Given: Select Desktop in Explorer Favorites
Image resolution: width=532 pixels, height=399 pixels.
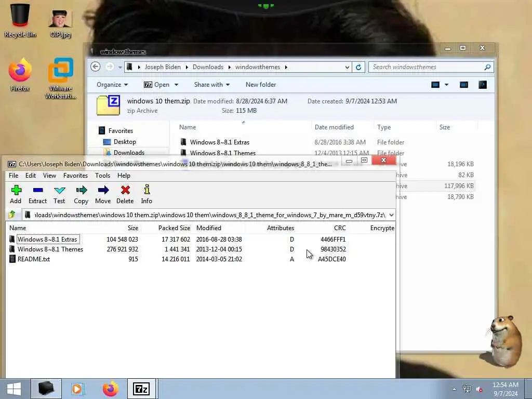Looking at the screenshot, I should click(125, 142).
